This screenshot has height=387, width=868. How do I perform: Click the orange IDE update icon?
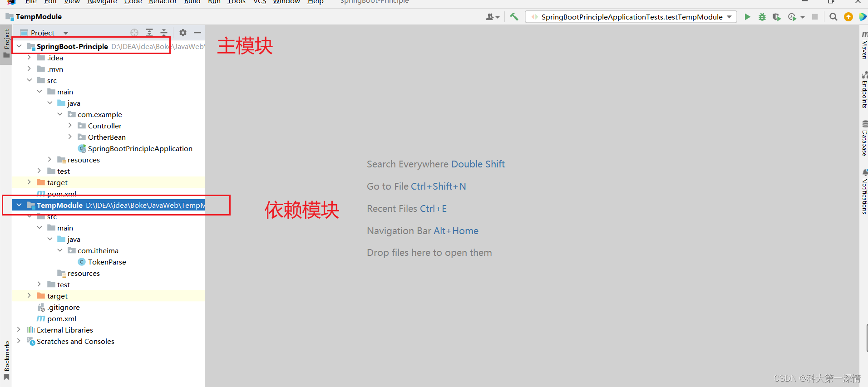click(848, 17)
